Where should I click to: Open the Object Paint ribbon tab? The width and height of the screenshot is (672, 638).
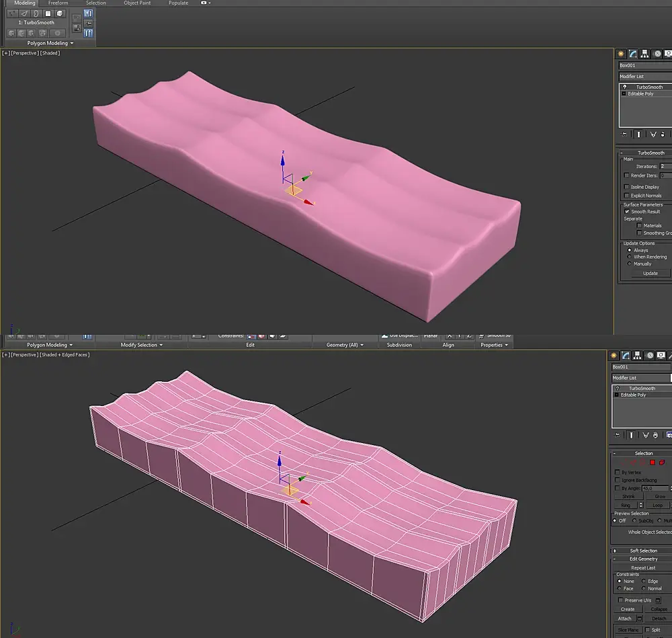pyautogui.click(x=137, y=3)
